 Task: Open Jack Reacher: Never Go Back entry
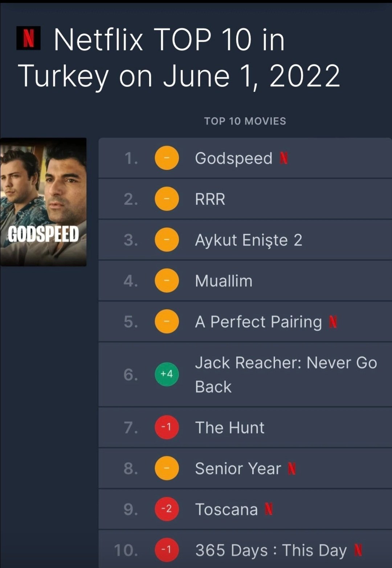[286, 374]
